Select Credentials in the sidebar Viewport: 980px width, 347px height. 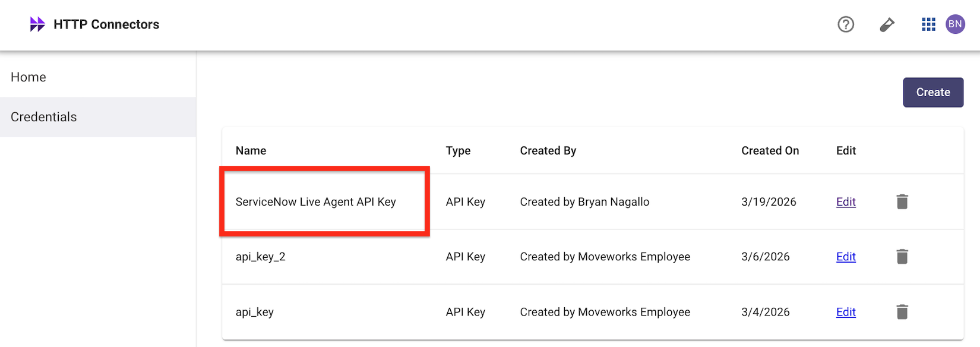click(44, 117)
